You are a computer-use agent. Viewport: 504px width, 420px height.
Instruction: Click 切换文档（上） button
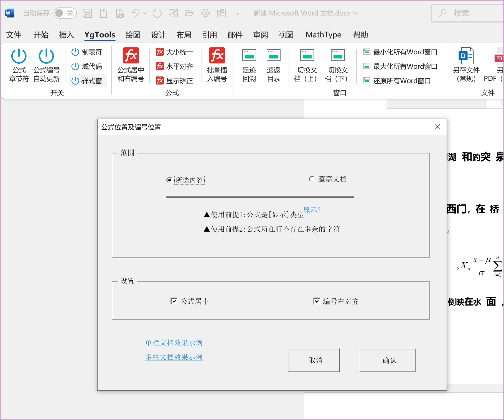[307, 66]
